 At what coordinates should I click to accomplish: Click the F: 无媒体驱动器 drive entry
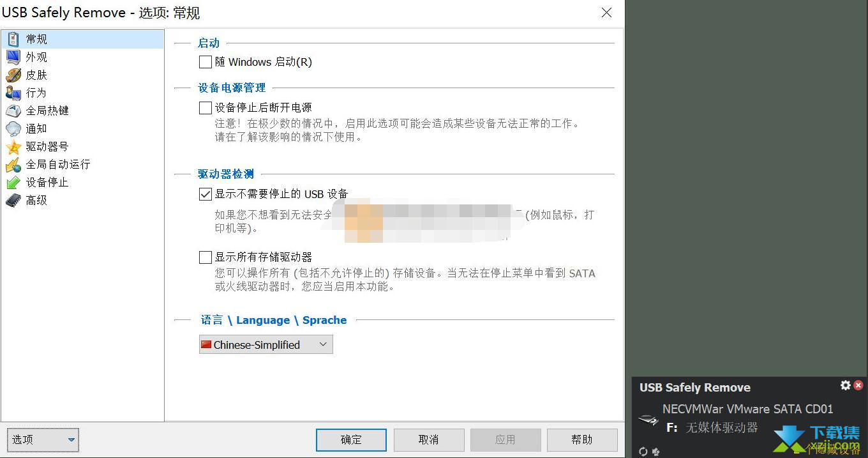[712, 427]
